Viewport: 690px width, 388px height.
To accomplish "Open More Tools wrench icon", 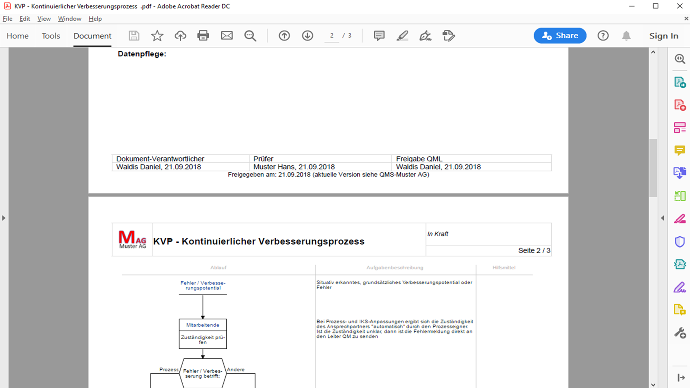I will [x=680, y=333].
